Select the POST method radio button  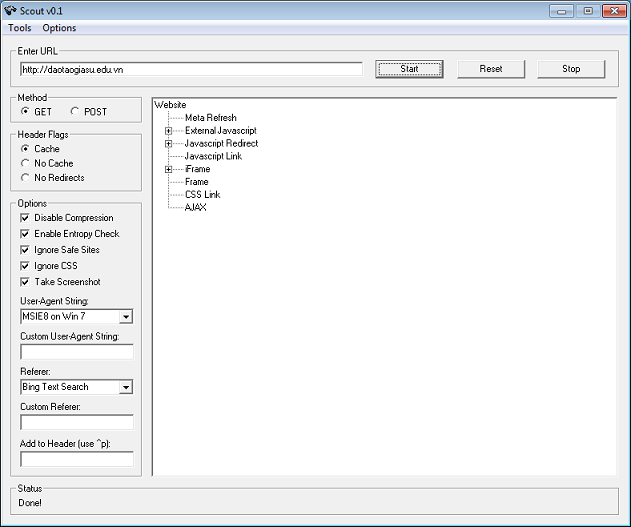(x=76, y=112)
